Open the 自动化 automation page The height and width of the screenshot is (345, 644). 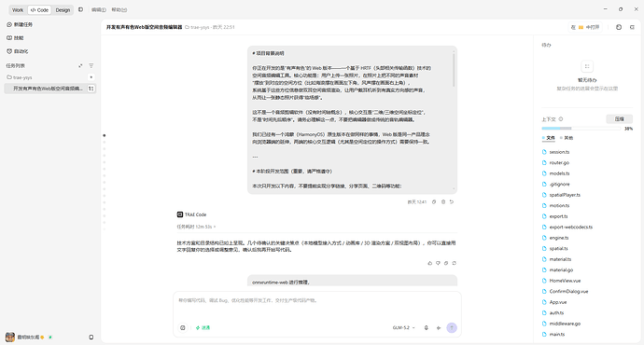17,51
